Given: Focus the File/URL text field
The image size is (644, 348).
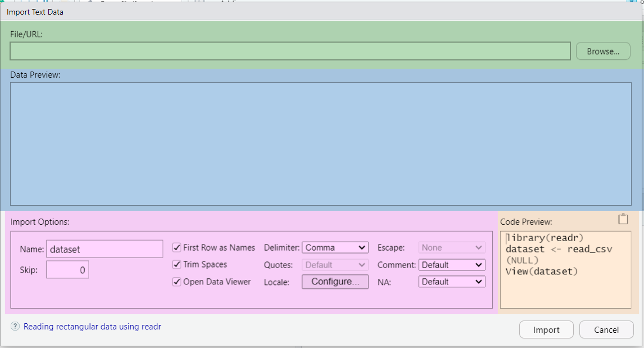Looking at the screenshot, I should point(290,51).
